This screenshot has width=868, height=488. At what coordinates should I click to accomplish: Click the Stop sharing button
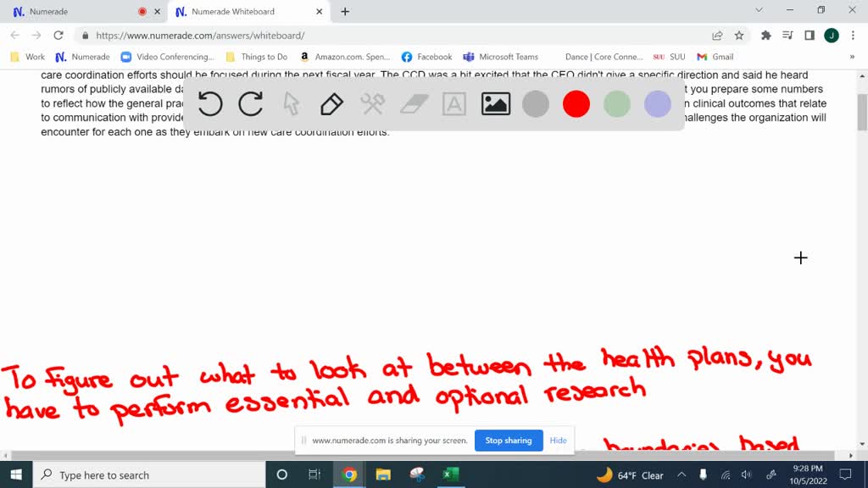pos(509,441)
